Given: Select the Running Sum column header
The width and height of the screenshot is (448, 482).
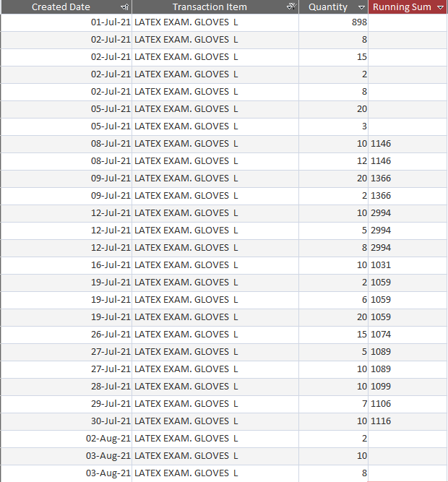Looking at the screenshot, I should (x=402, y=7).
